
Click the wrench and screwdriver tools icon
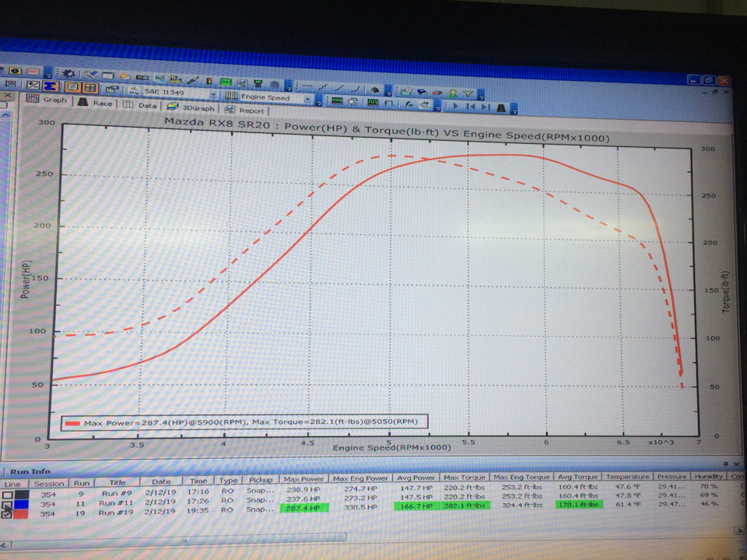tap(90, 75)
